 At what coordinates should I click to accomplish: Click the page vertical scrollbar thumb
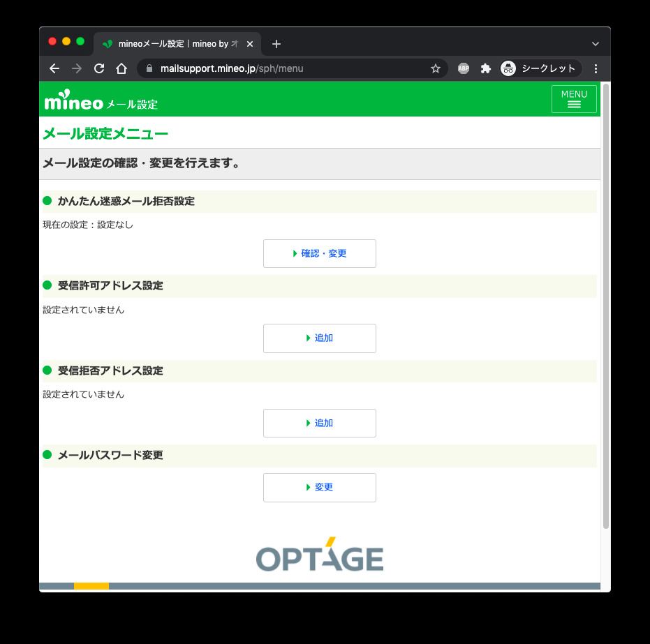click(605, 306)
